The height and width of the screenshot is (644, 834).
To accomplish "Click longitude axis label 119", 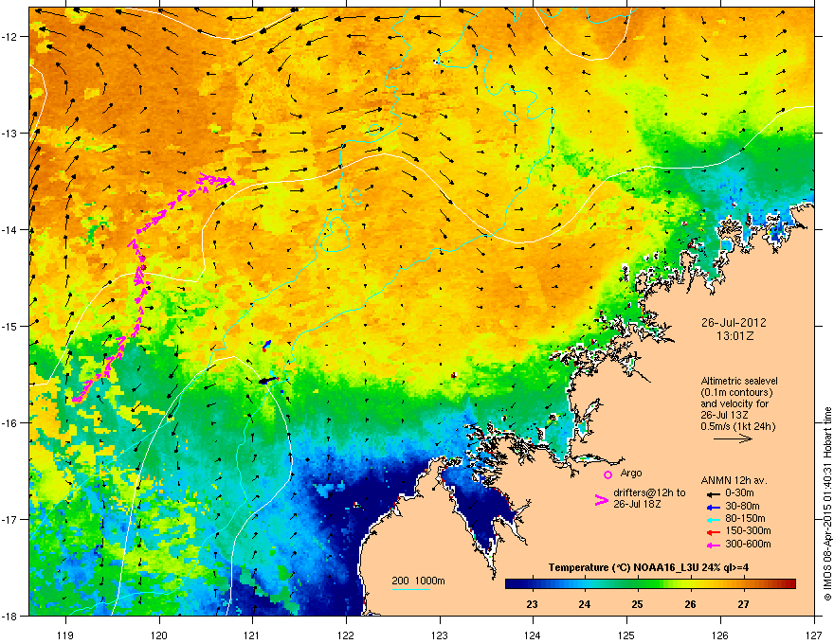I will (x=66, y=635).
